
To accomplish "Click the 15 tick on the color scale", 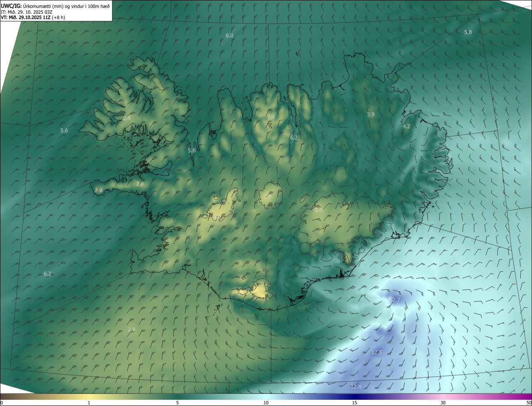I will (355, 403).
